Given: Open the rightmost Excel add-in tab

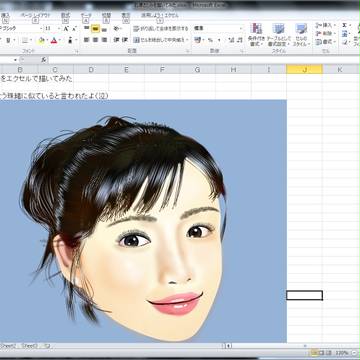Looking at the screenshot, I should pyautogui.click(x=160, y=15).
